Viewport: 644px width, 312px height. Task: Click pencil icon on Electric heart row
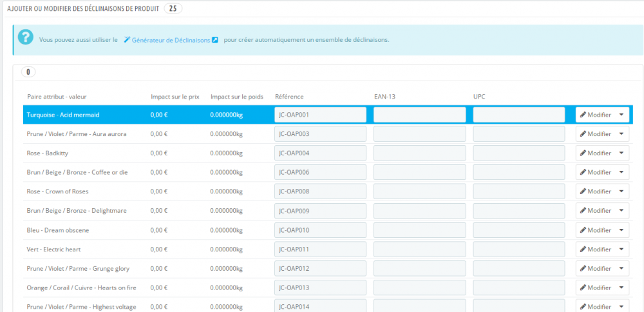pos(583,249)
